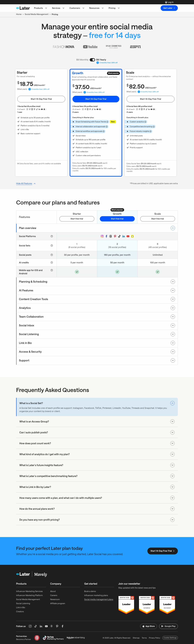Click the AI credits info icon
The width and height of the screenshot is (194, 644).
52,263
